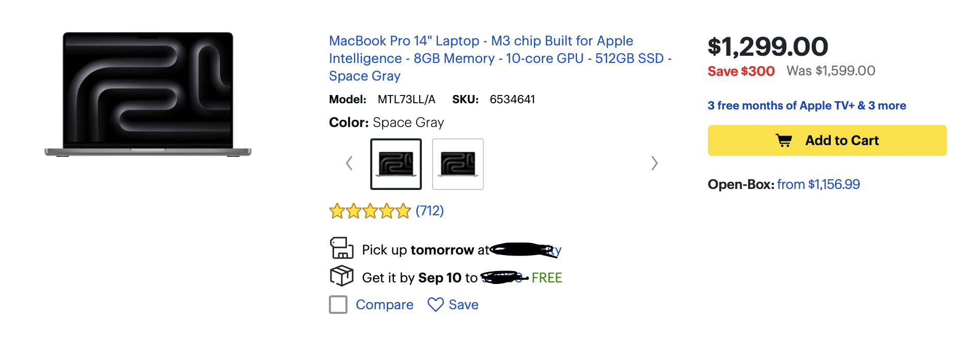The width and height of the screenshot is (980, 349).
Task: Open the 712 customer reviews link
Action: 430,211
